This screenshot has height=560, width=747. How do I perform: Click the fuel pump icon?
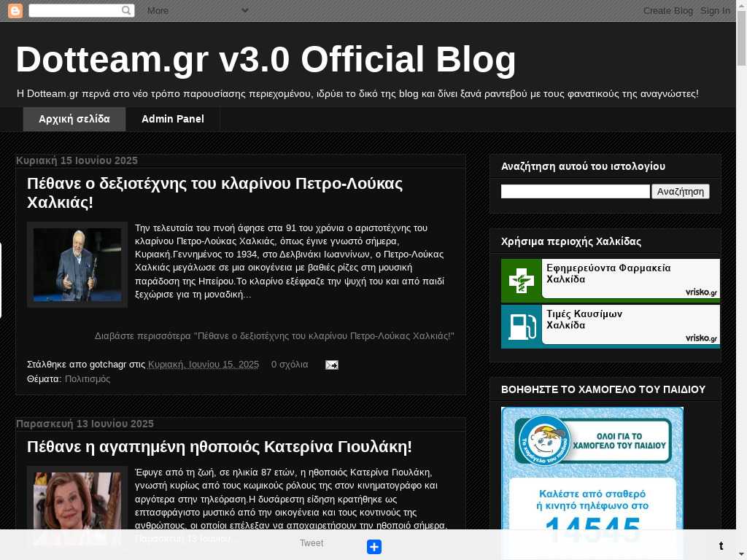(x=521, y=326)
